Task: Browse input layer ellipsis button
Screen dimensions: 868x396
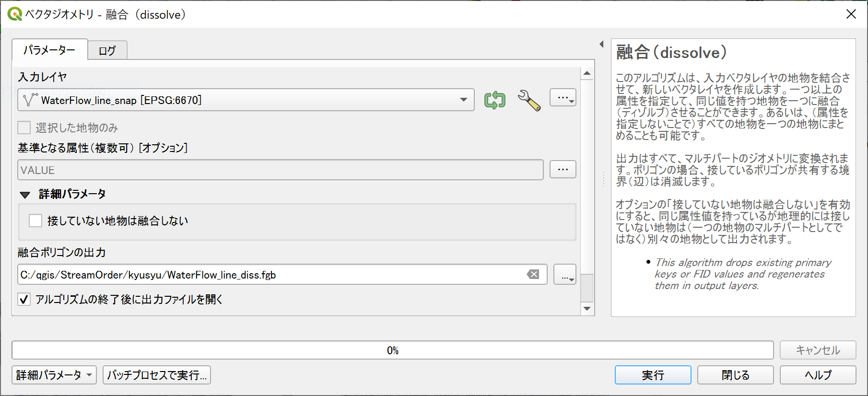Action: (563, 98)
